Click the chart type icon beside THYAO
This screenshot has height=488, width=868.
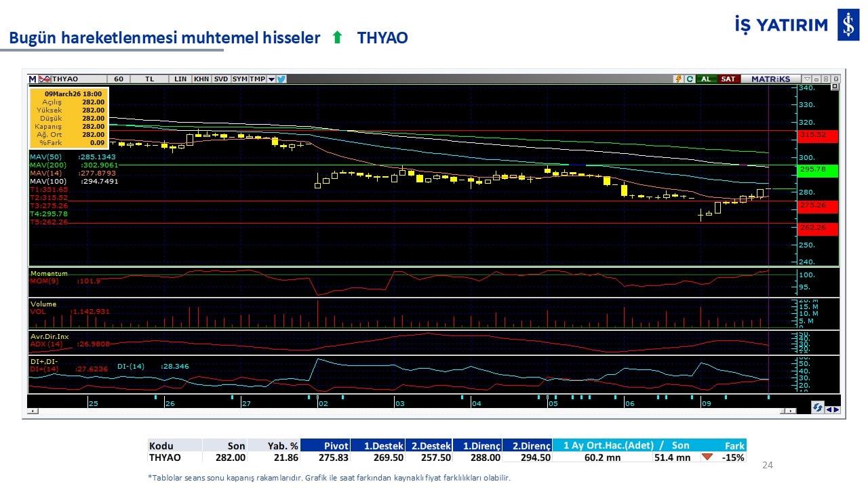(45, 79)
